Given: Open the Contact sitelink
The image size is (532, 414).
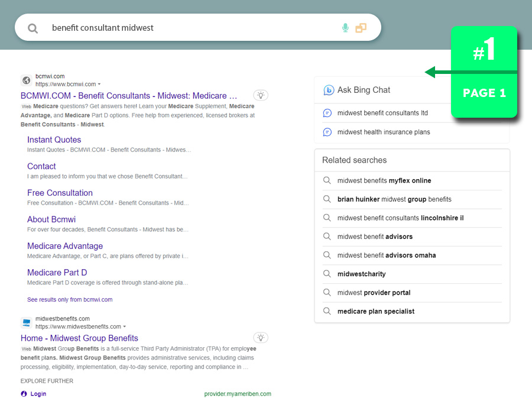Looking at the screenshot, I should point(41,166).
